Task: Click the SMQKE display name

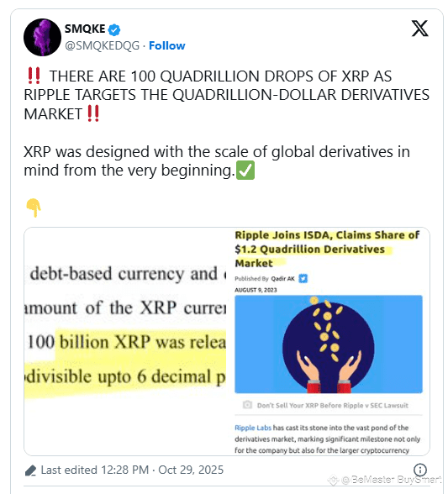Action: pyautogui.click(x=85, y=29)
